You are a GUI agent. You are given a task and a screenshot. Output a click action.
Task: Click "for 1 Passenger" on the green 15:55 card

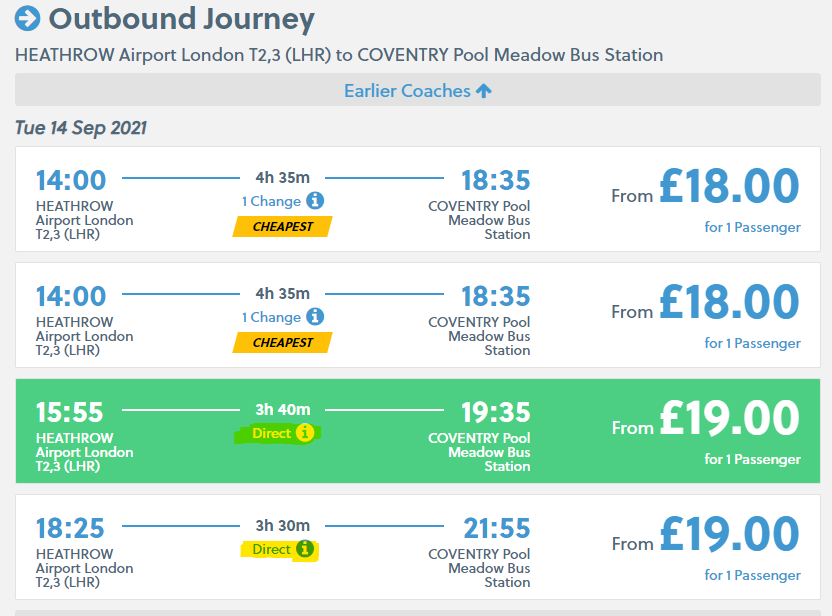pyautogui.click(x=752, y=459)
